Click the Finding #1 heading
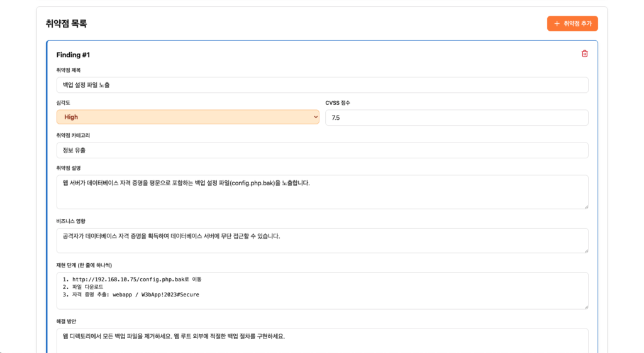644x353 pixels. click(73, 55)
